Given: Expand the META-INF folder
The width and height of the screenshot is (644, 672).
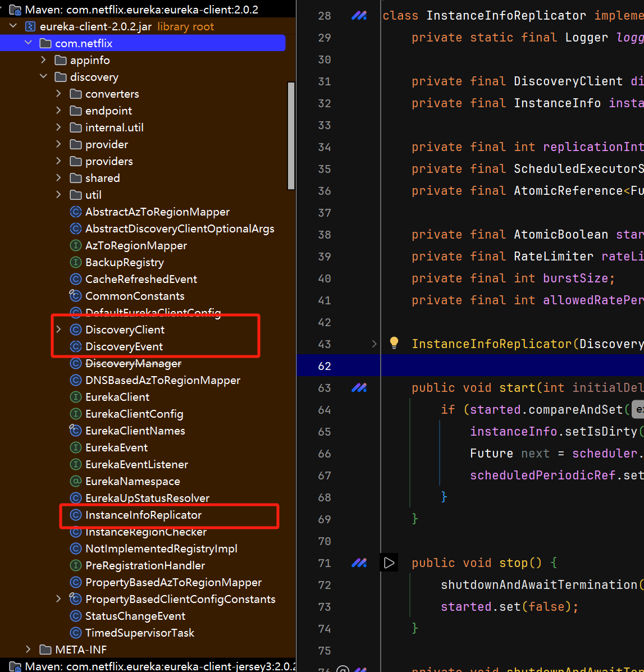Looking at the screenshot, I should pos(29,650).
